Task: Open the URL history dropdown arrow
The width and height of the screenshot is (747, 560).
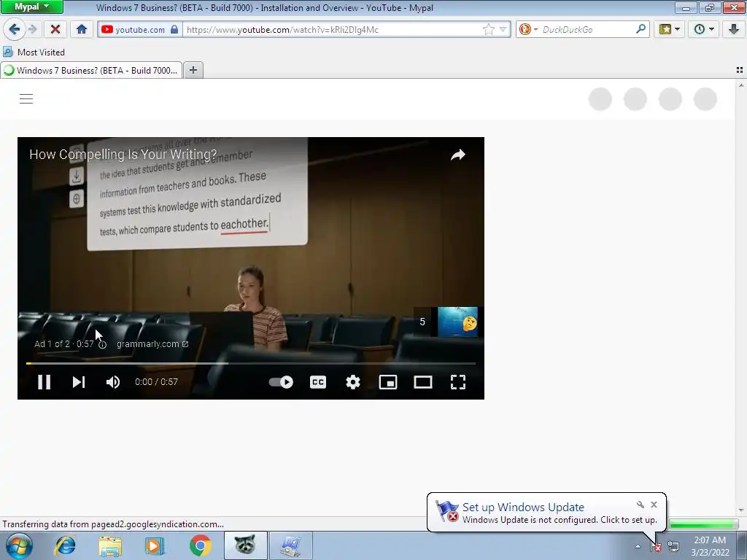Action: 503,29
